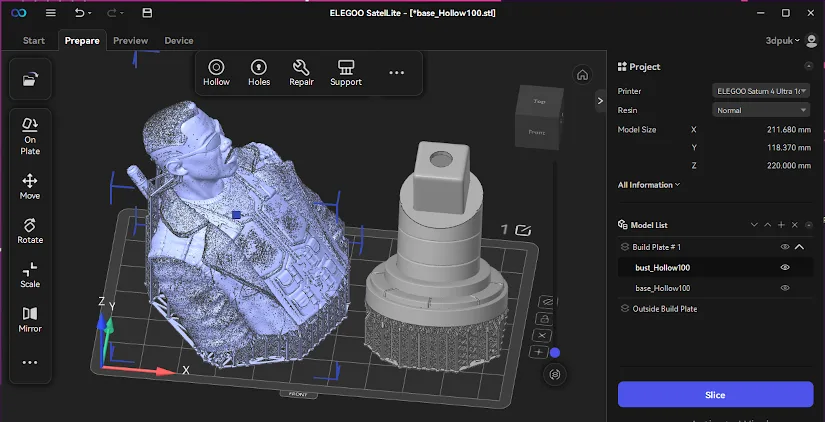Open the hamburger main menu
This screenshot has height=422, width=825.
click(51, 13)
